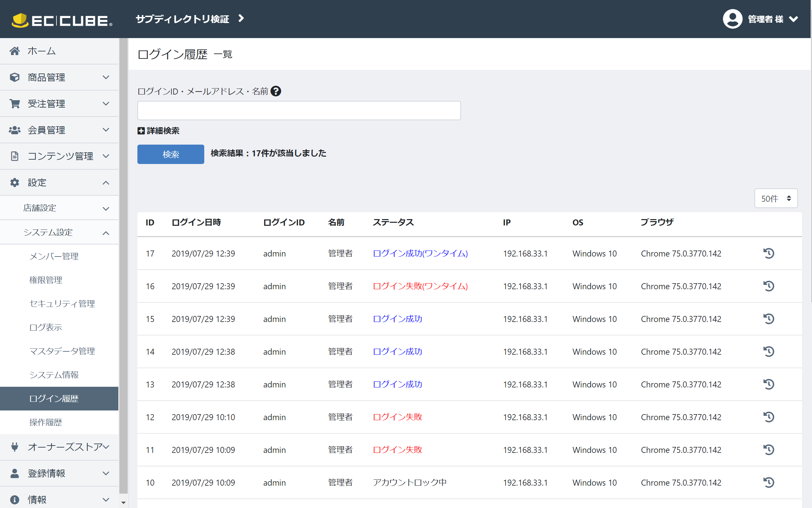Click the plus icon next to 詳細検索
The image size is (812, 508).
point(141,131)
